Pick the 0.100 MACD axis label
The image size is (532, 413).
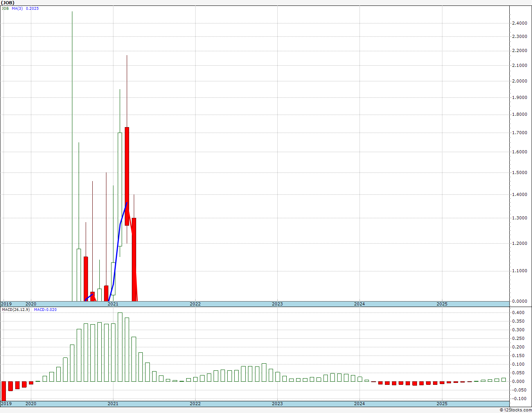[518, 365]
